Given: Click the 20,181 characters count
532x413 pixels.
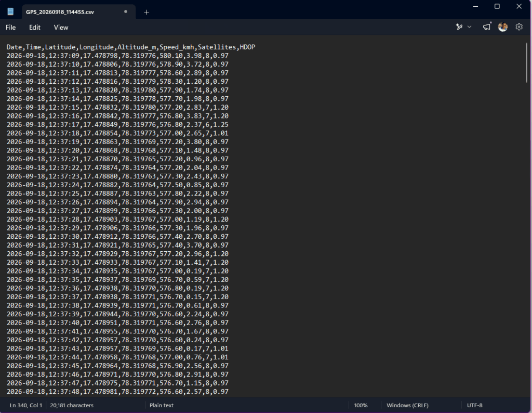Looking at the screenshot, I should coord(72,405).
